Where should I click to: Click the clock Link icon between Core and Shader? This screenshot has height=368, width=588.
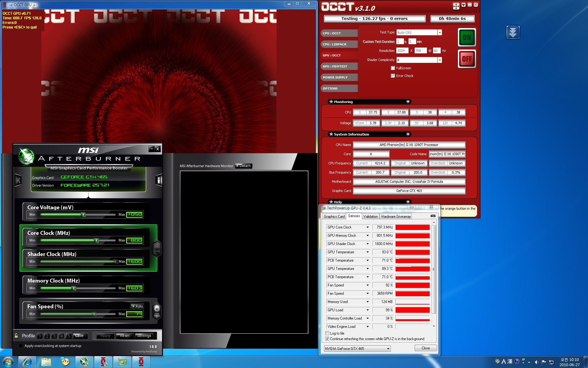click(x=157, y=248)
